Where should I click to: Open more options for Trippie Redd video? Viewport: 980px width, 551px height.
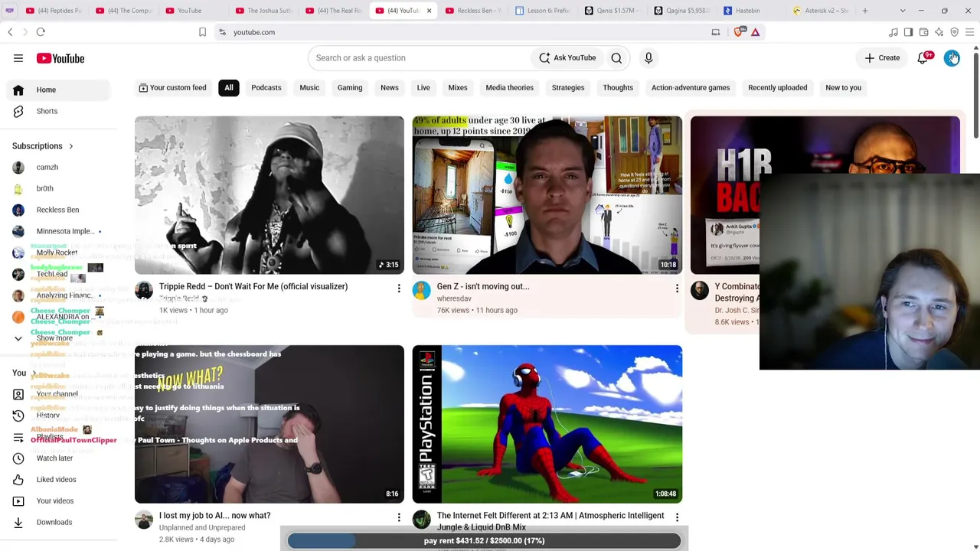click(399, 289)
